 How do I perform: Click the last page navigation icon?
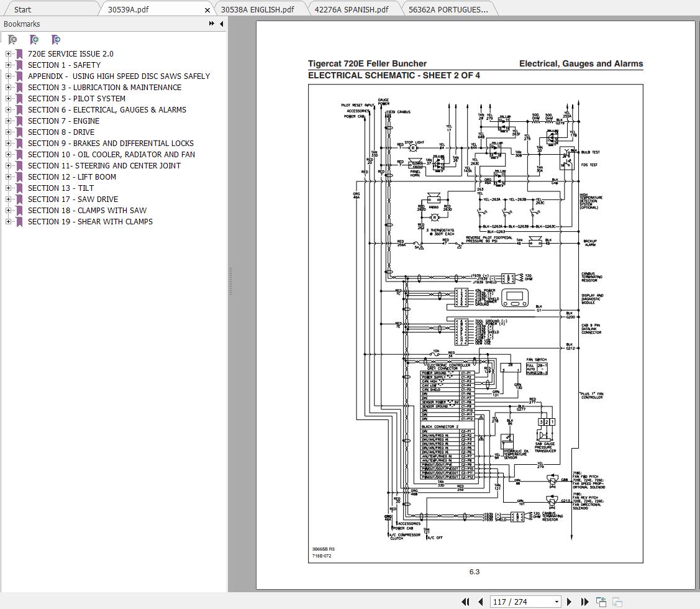tap(584, 601)
